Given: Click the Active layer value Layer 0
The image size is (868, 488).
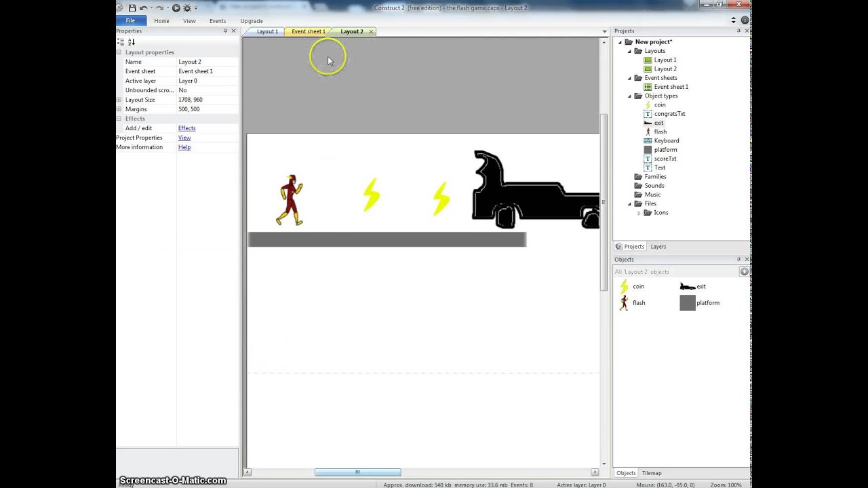Looking at the screenshot, I should coord(208,81).
